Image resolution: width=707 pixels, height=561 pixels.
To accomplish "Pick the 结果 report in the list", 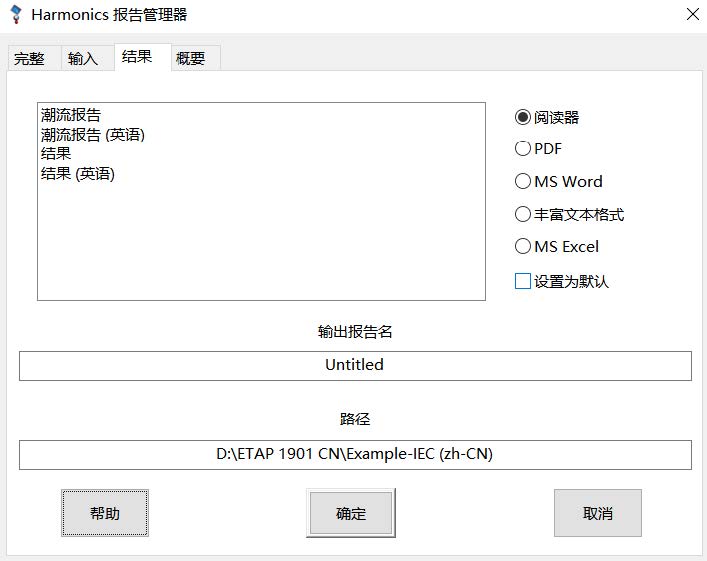I will pyautogui.click(x=56, y=154).
